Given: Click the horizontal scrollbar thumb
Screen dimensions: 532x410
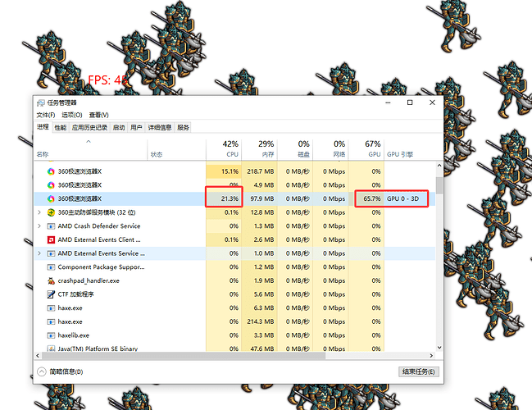Looking at the screenshot, I should (184, 356).
